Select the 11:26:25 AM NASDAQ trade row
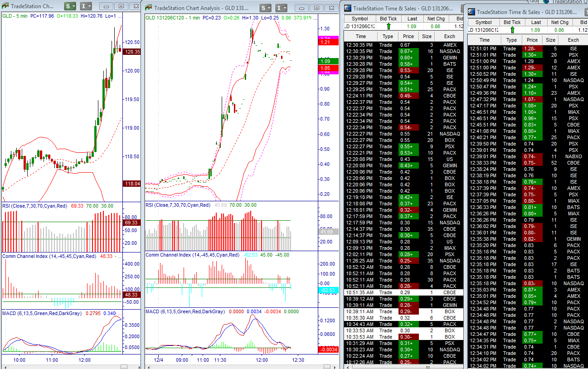 (403, 261)
